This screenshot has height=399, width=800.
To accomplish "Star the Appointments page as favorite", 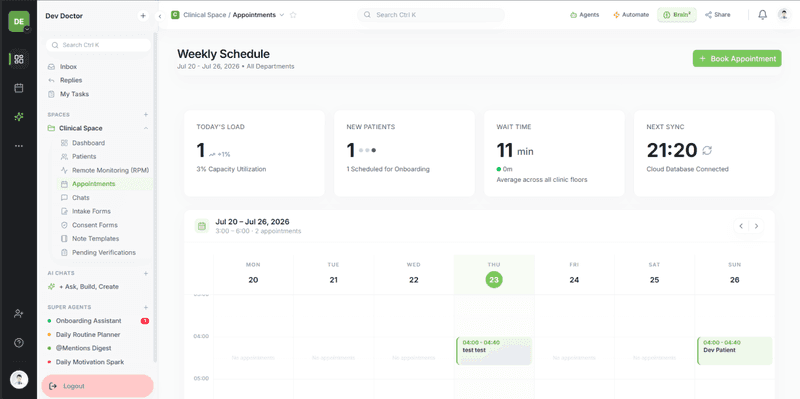I will pyautogui.click(x=293, y=15).
